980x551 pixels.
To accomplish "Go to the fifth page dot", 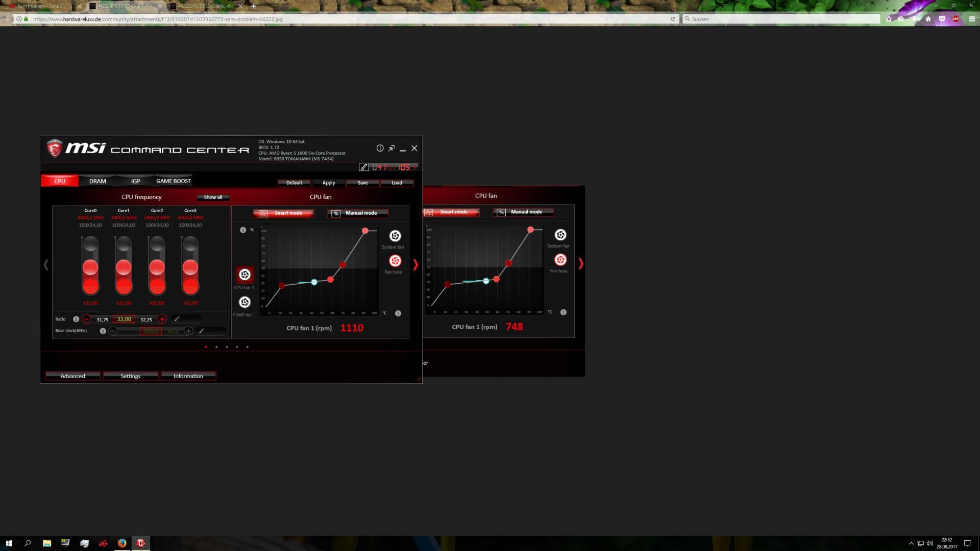I will pos(248,347).
